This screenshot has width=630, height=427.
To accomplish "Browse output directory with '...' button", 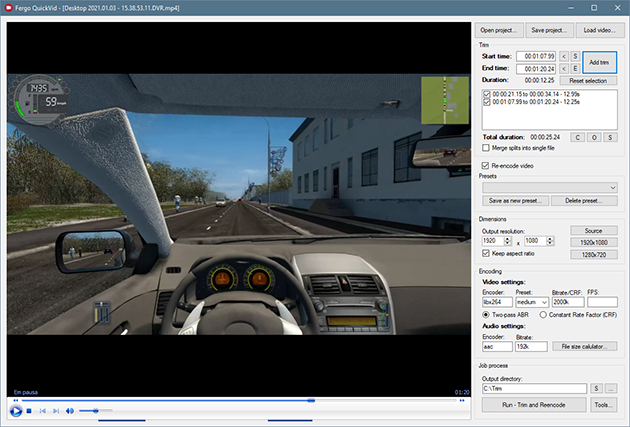I will 611,388.
